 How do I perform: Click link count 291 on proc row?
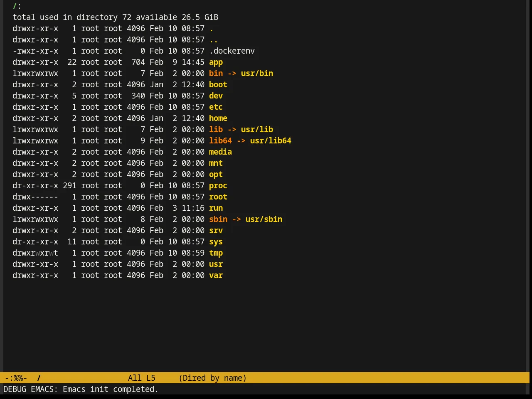pyautogui.click(x=69, y=186)
